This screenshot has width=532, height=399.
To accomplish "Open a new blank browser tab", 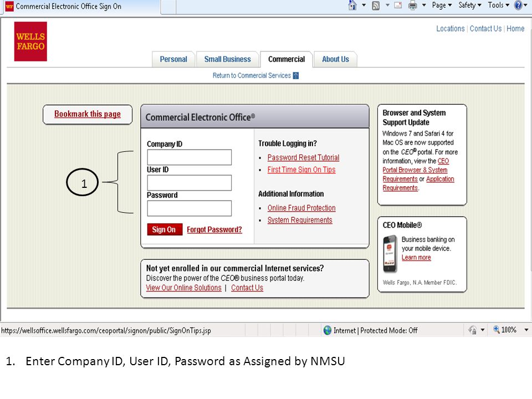I will click(168, 7).
